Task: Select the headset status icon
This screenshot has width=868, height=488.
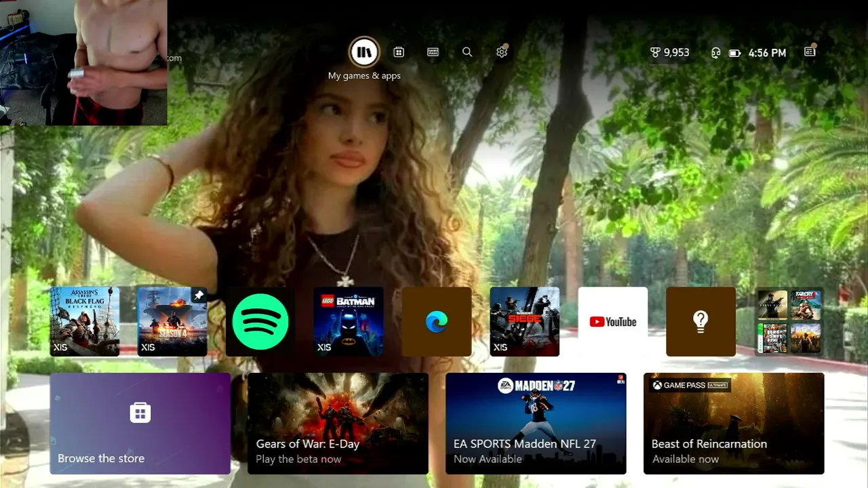Action: coord(715,53)
